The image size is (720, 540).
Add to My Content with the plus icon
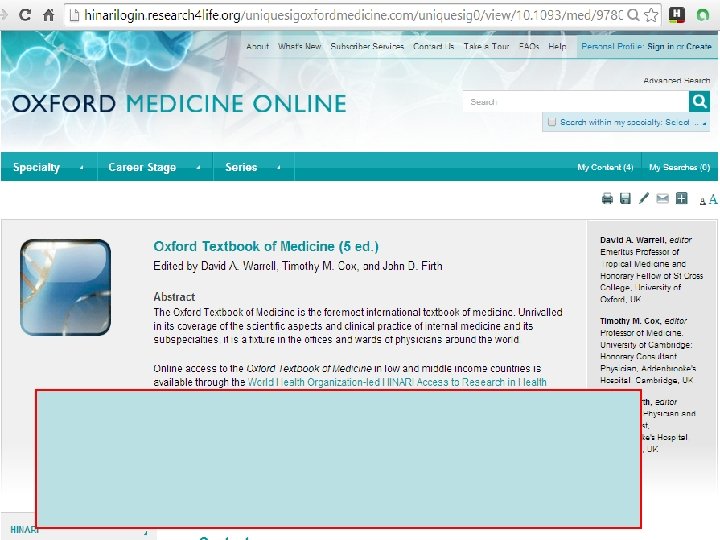[681, 198]
